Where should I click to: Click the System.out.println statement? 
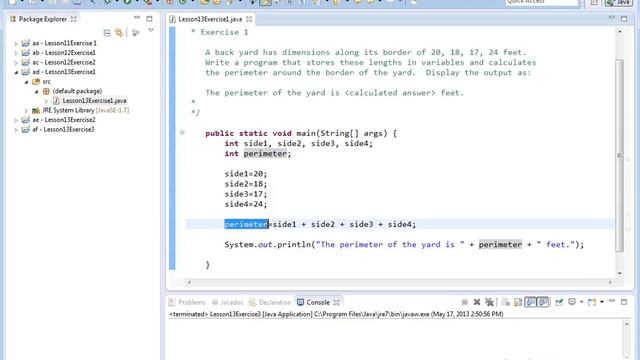(x=404, y=244)
